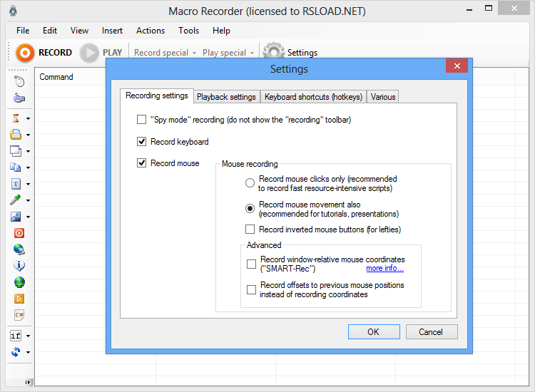
Task: Click the text 'T' icon in the sidebar
Action: point(16,184)
